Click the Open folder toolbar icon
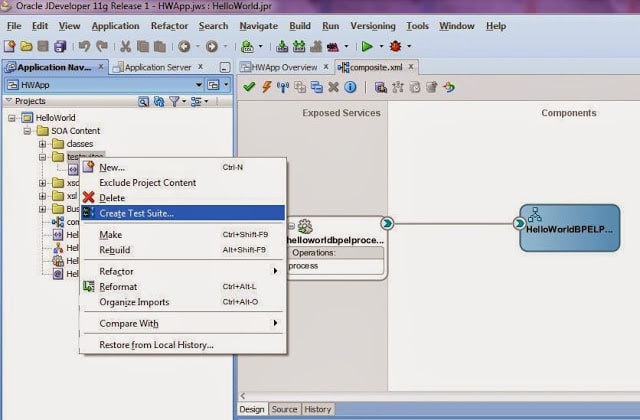The image size is (640, 420). coord(27,46)
